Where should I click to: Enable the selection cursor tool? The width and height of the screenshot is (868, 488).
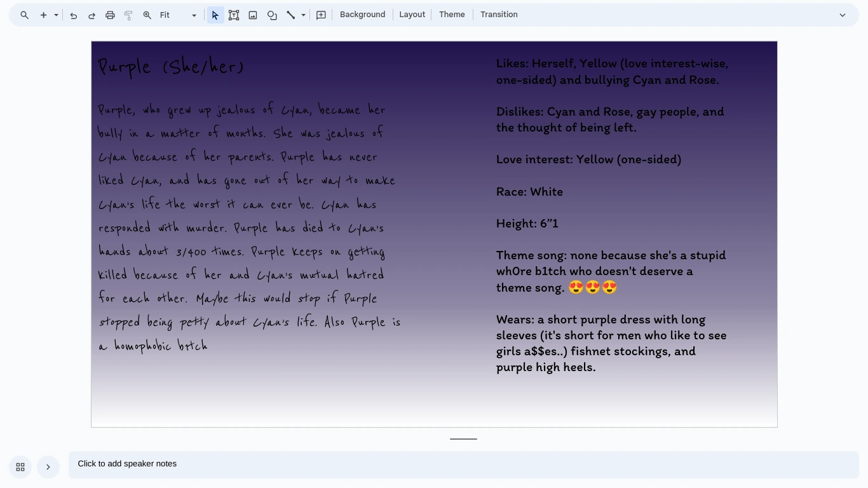[215, 15]
